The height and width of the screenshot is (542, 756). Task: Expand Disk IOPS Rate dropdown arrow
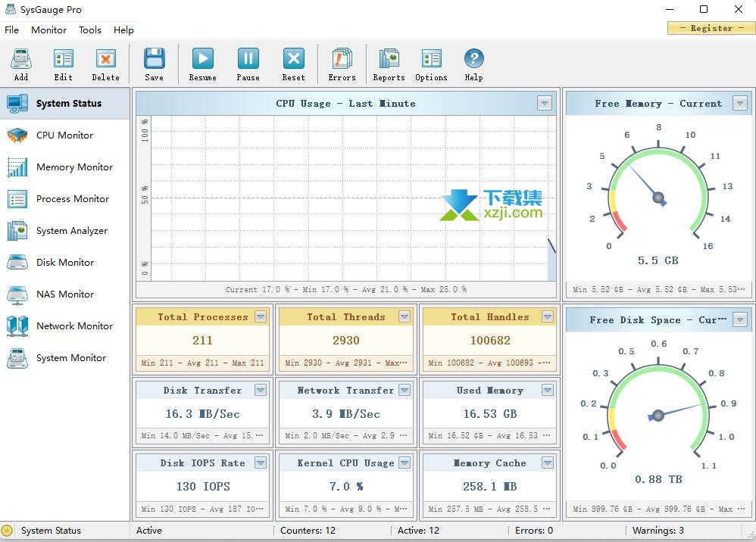point(261,463)
